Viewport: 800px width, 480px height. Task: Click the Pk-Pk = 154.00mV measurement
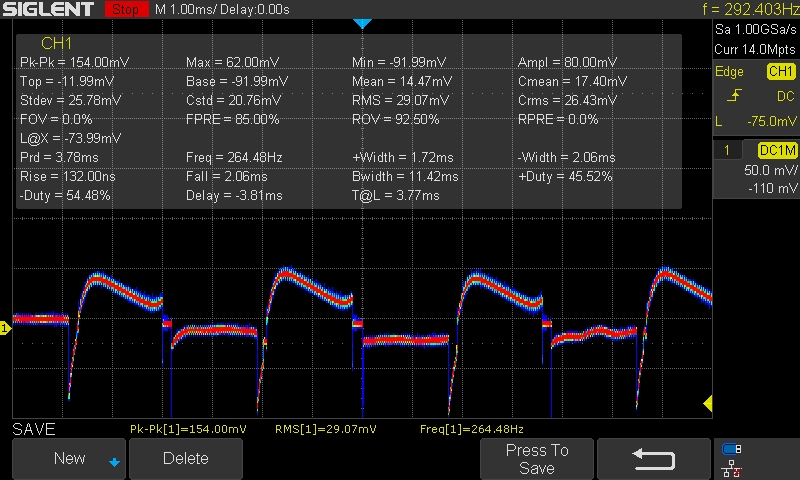click(74, 62)
